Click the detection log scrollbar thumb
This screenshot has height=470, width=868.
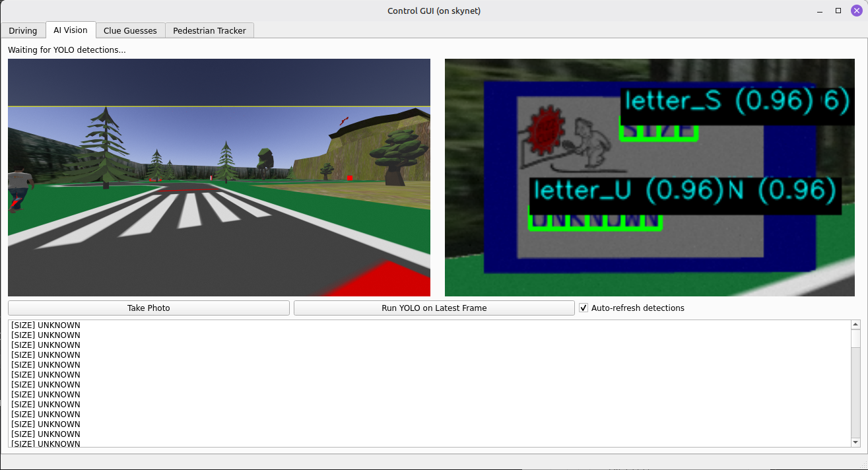click(x=856, y=338)
